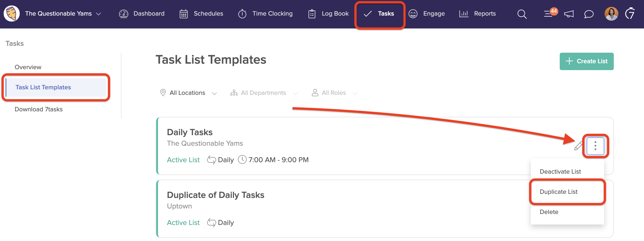Click the Create List button
Viewport: 644px width, 241px height.
point(587,61)
